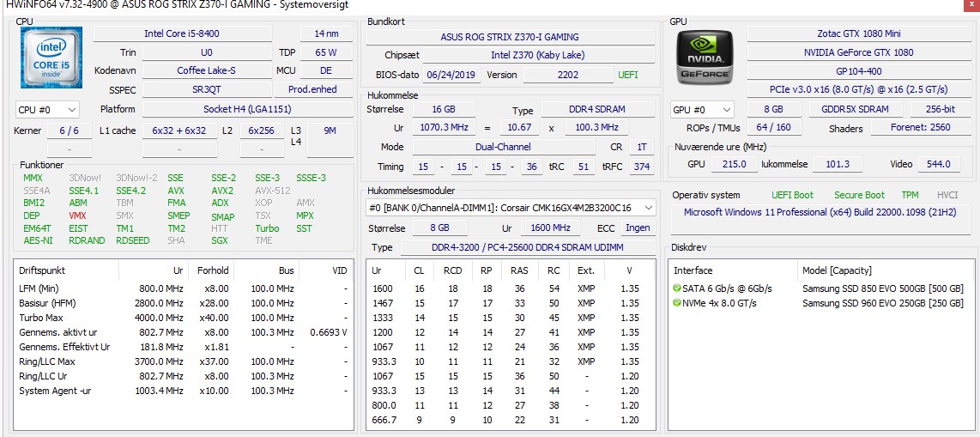Click the Coffee Lake-S codename field

coord(206,70)
